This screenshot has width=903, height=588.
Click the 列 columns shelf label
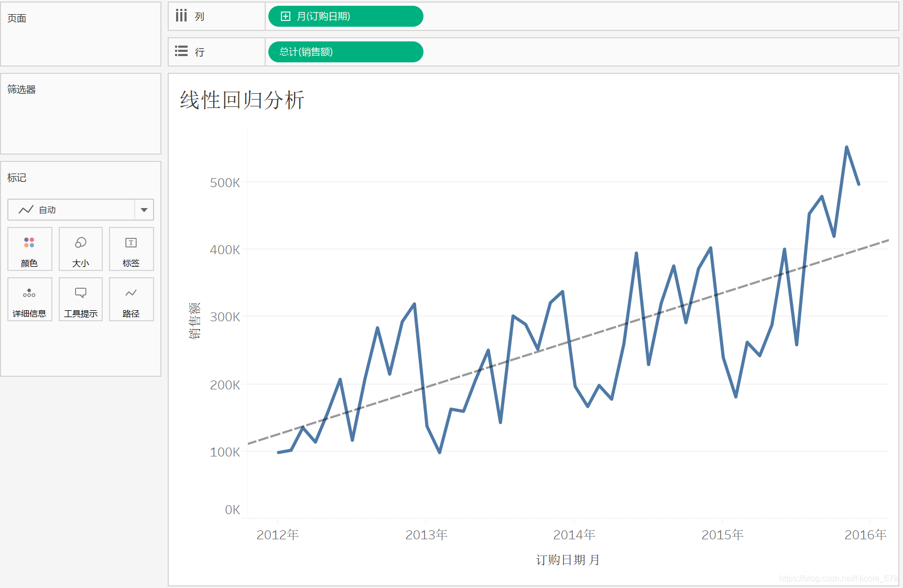200,16
